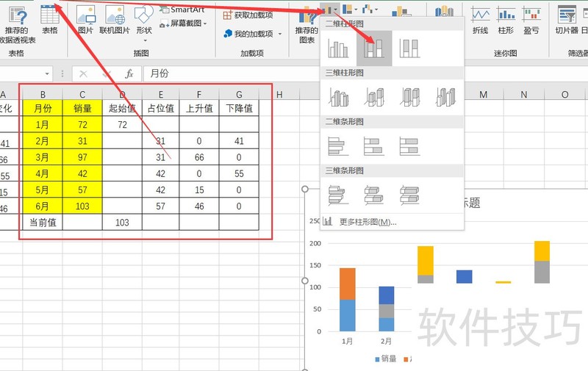Select the 2-D stacked column chart
Viewport: 588px width, 371px height.
(374, 48)
